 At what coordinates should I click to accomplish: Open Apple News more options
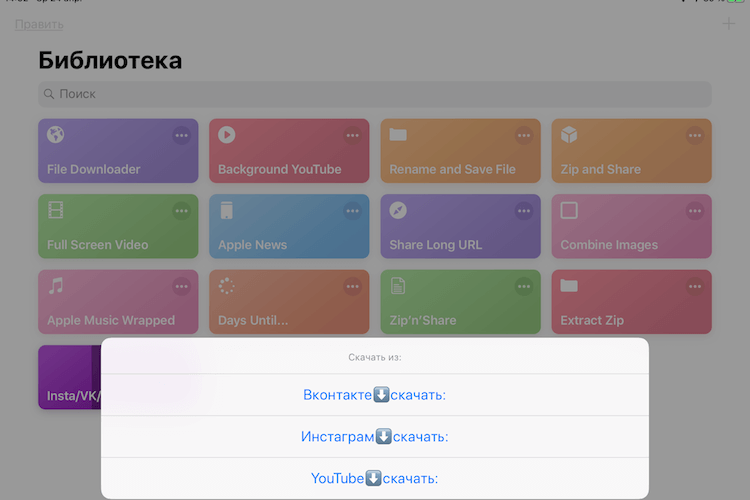[353, 211]
